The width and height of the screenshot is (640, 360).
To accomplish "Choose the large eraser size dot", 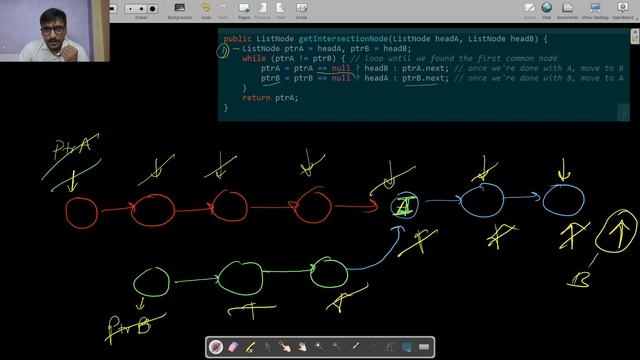I will pos(153,9).
